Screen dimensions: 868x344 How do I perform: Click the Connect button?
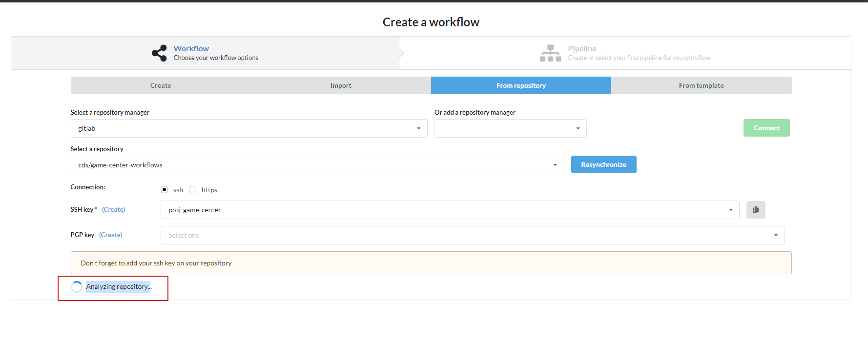[766, 128]
